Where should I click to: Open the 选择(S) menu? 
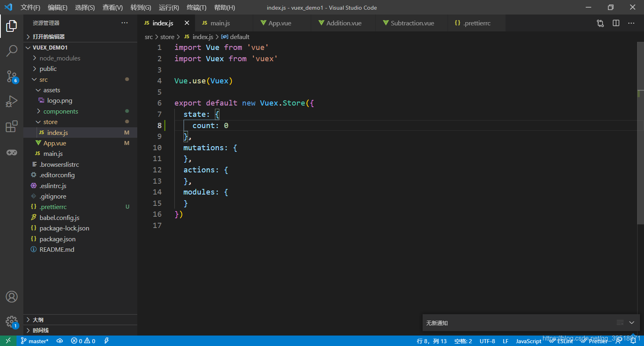(x=85, y=8)
